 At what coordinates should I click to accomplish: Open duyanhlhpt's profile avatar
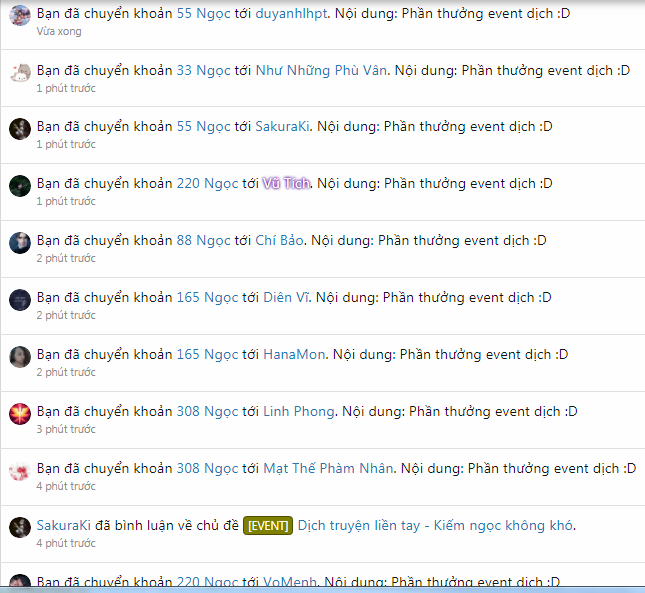20,15
